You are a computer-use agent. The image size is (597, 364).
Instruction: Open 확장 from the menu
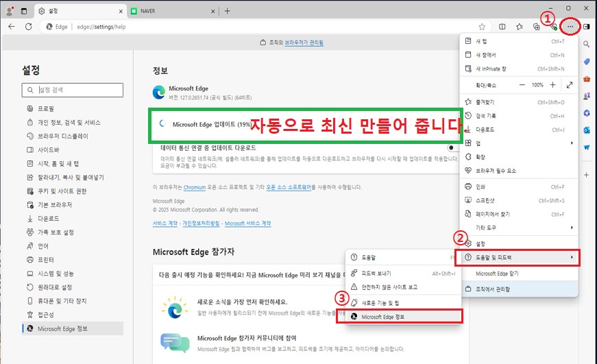coord(519,157)
